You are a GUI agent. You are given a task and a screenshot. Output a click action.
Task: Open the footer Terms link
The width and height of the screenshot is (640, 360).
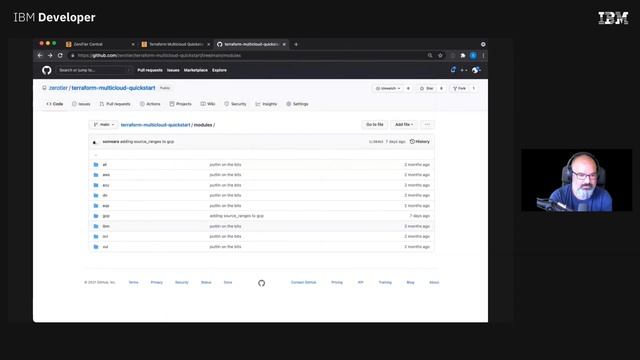[x=133, y=282]
